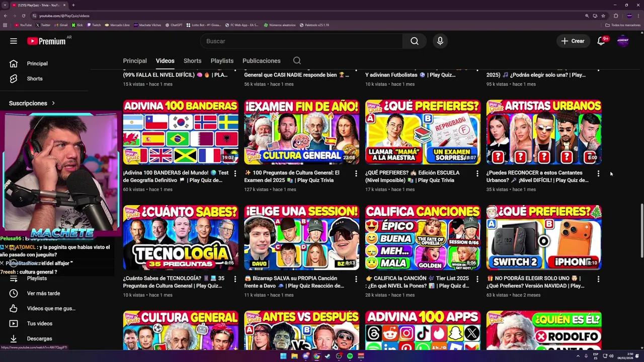Open the Twitch bookmark
Screen dimensions: 644x362
[94, 25]
